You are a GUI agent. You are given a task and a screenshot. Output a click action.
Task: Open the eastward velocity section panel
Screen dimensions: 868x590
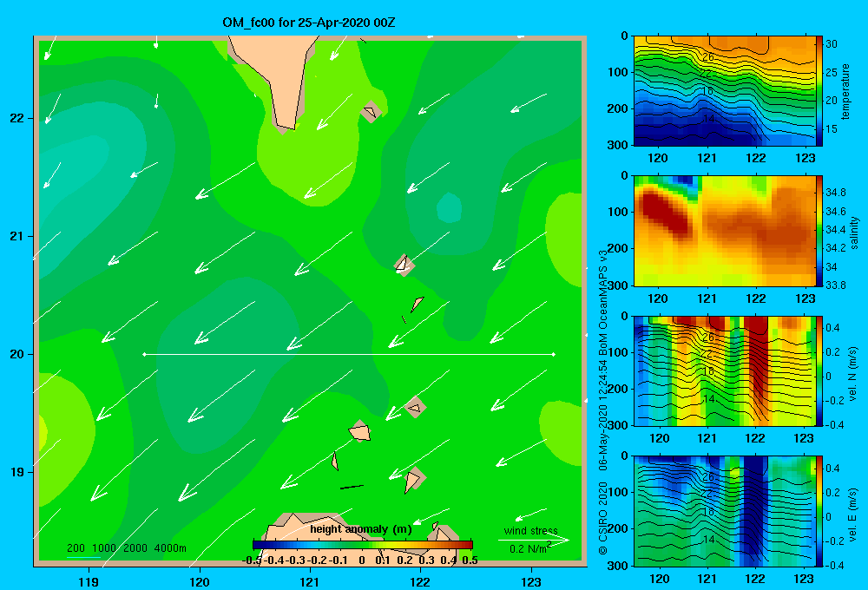point(724,511)
